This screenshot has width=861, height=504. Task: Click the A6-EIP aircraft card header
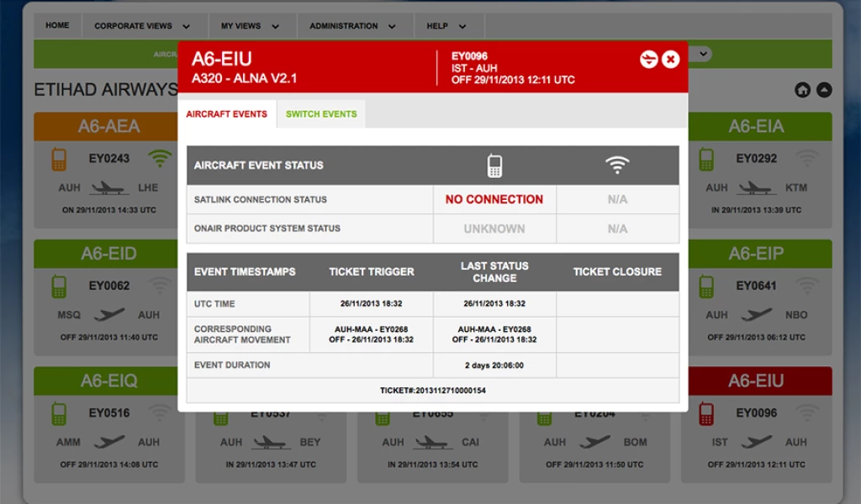pos(756,254)
